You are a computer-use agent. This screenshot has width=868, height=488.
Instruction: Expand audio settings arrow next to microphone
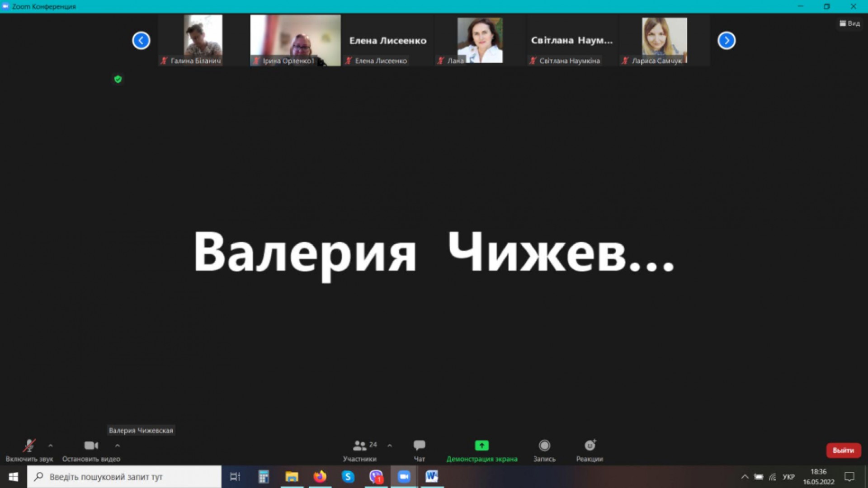(51, 446)
